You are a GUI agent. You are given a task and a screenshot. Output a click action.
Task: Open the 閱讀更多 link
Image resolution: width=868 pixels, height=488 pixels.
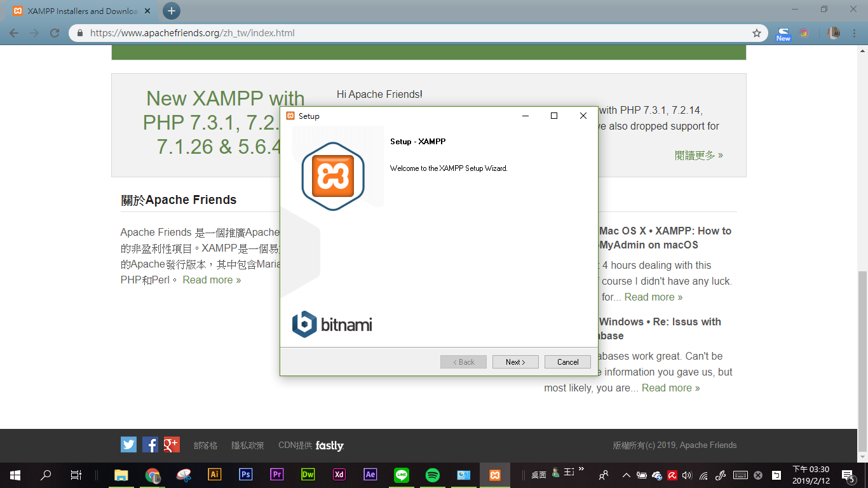point(698,155)
